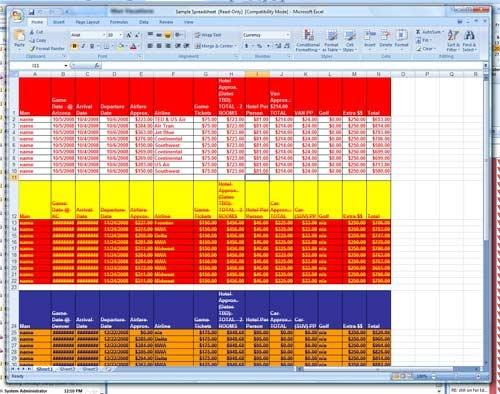Apply the Fill Color bucket
The width and height of the screenshot is (500, 394).
(x=121, y=46)
